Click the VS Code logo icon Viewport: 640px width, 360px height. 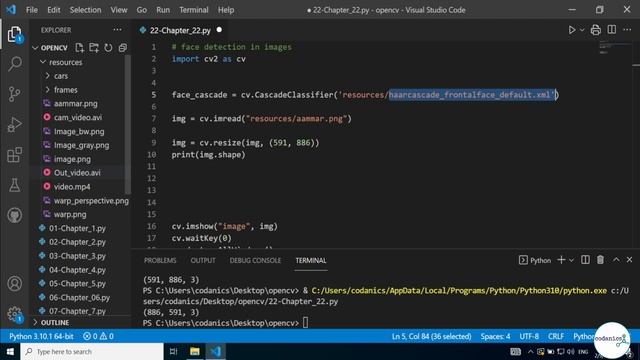tap(11, 9)
